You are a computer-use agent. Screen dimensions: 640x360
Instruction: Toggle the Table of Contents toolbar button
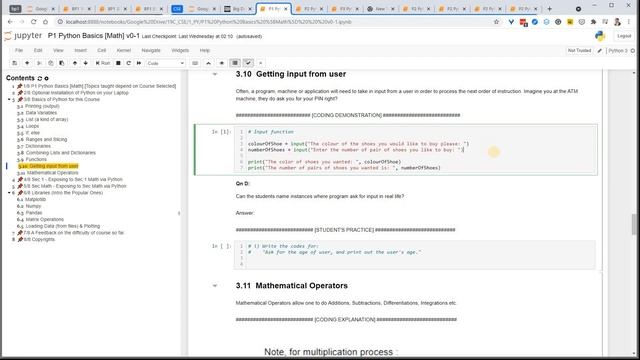[235, 63]
